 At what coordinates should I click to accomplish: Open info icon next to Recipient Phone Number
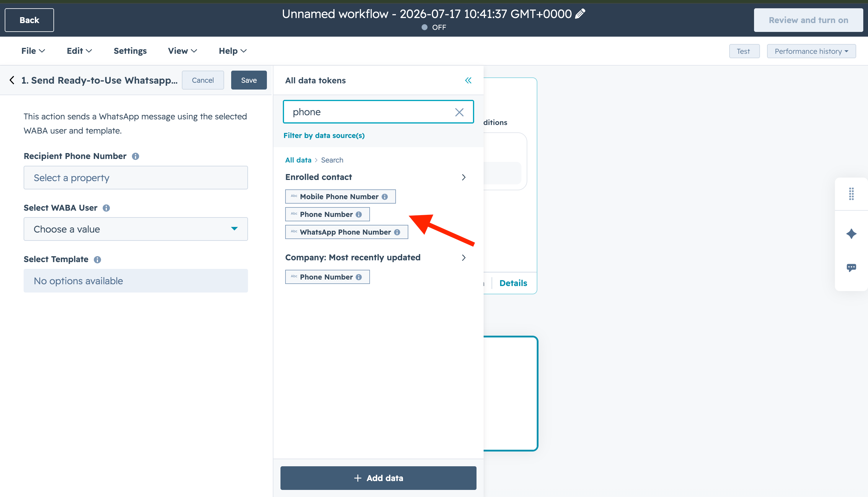pyautogui.click(x=136, y=156)
